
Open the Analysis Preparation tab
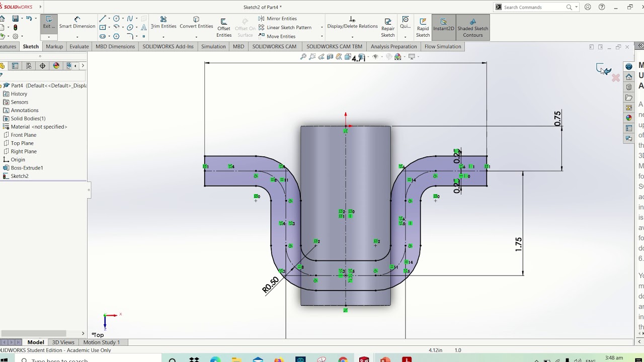[394, 46]
